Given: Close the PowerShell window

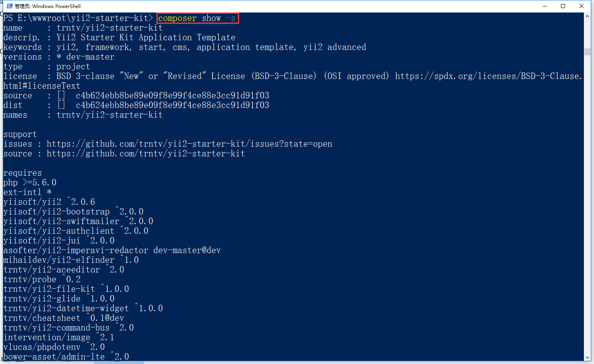Looking at the screenshot, I should click(x=581, y=6).
